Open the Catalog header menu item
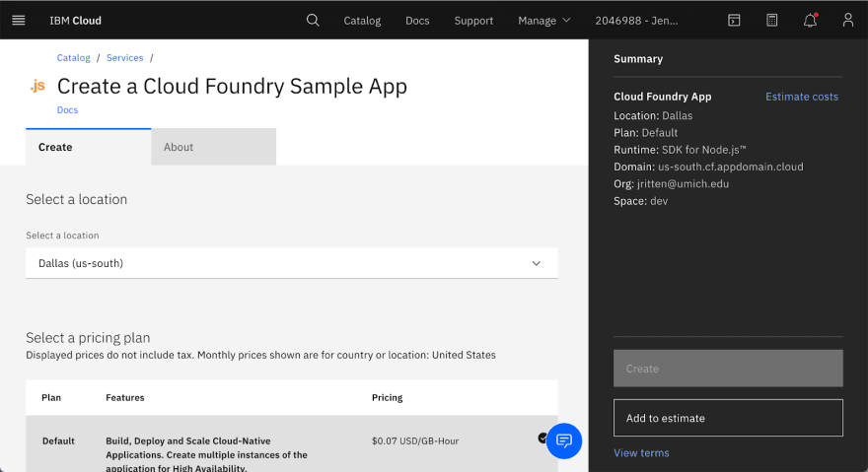Screen dimensions: 868x472 click(x=362, y=21)
